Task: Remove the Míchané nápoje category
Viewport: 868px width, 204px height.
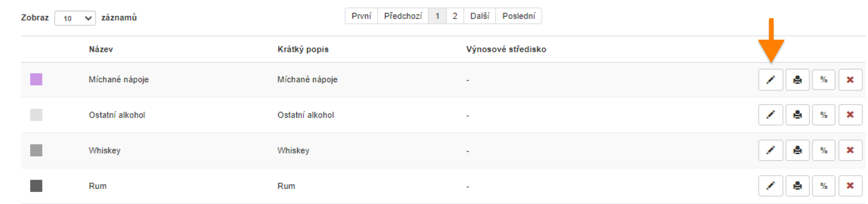Action: point(850,80)
